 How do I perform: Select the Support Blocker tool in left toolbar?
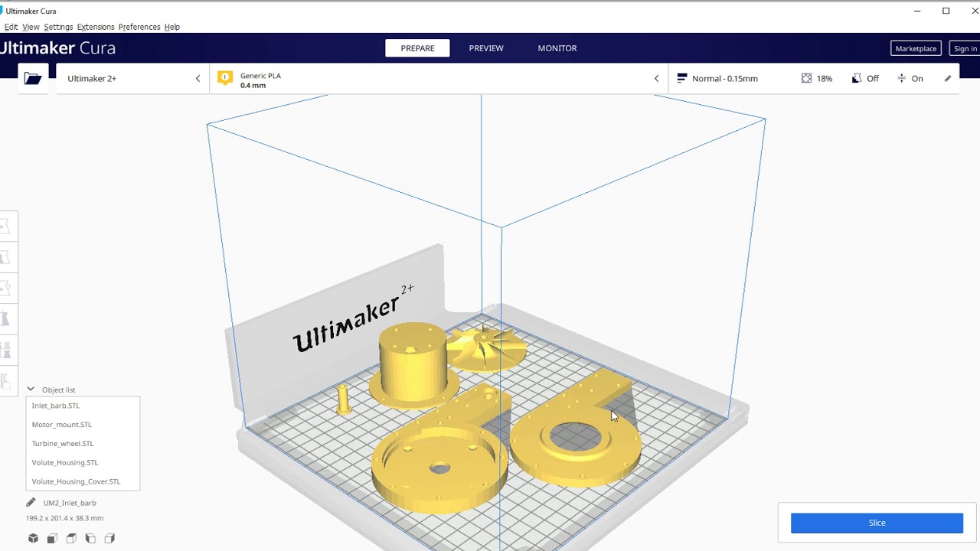pos(7,380)
